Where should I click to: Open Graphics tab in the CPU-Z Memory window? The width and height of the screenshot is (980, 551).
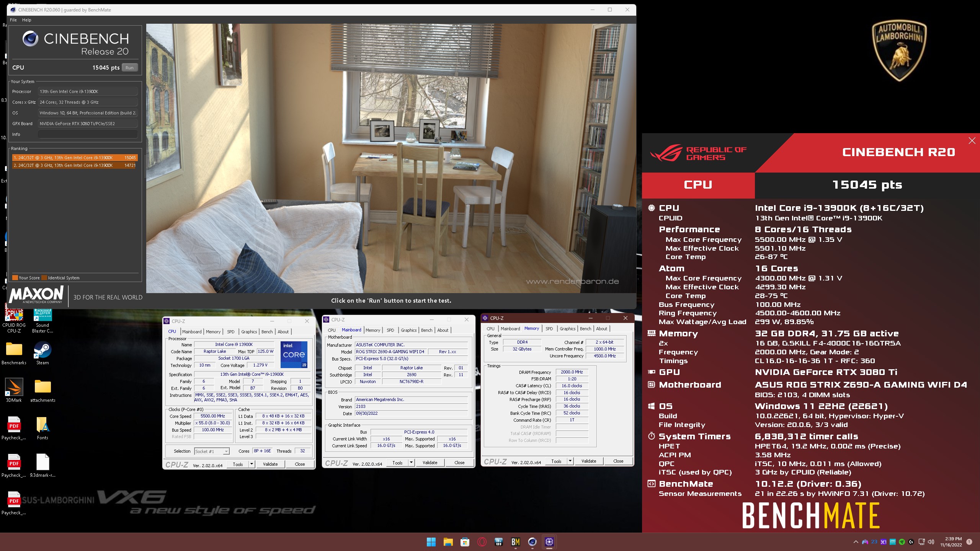[x=567, y=329]
